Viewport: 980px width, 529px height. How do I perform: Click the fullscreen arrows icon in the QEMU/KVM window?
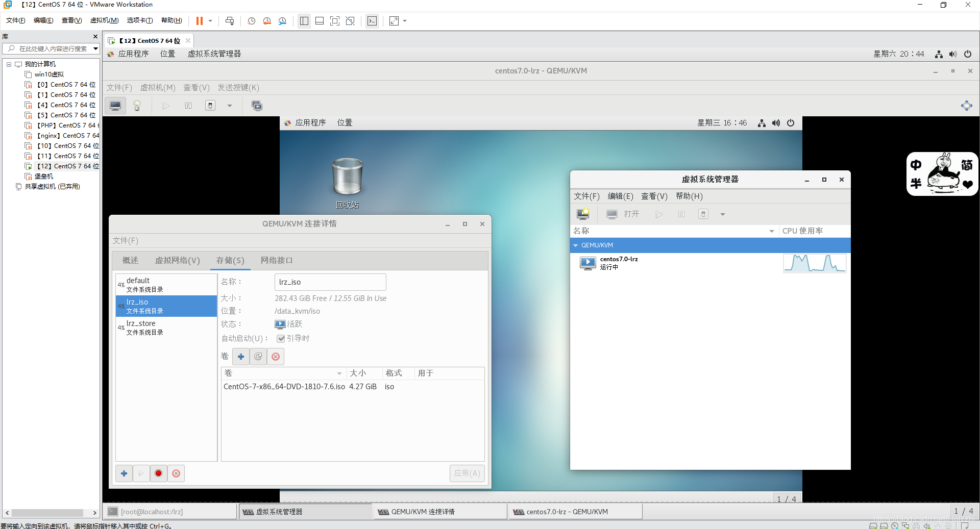[966, 106]
